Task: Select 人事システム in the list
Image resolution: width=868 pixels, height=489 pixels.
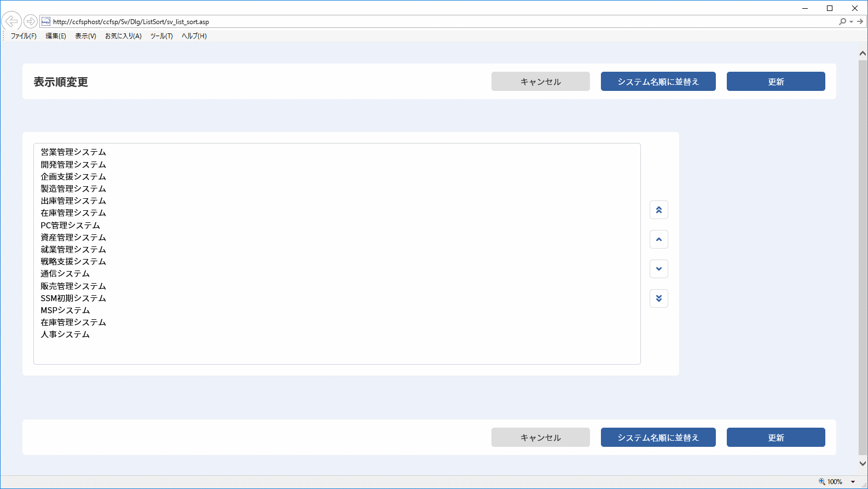Action: click(65, 335)
